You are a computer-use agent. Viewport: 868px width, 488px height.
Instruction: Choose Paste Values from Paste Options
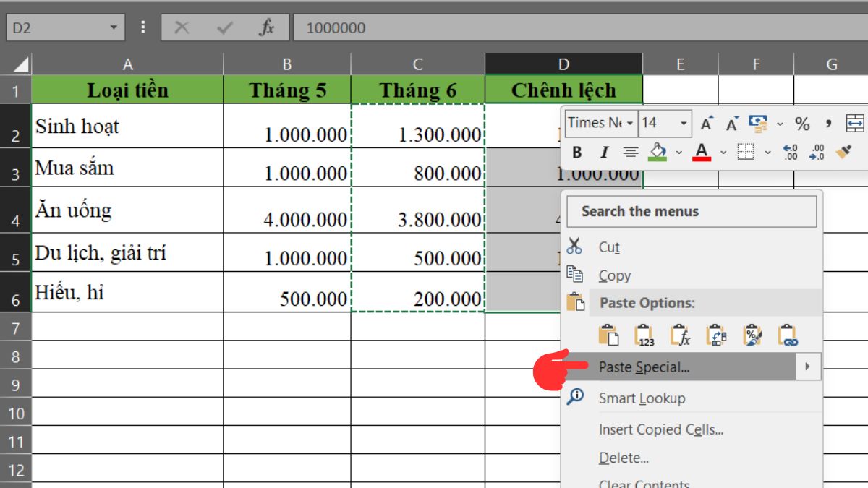tap(644, 335)
